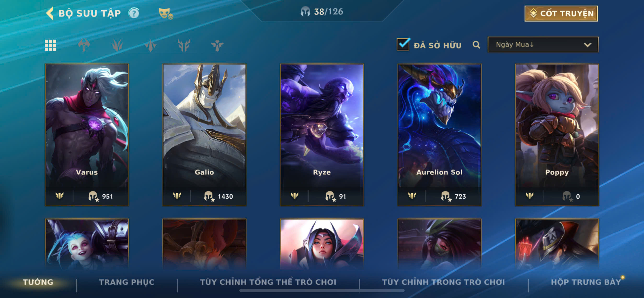Filter by the third role emblem icon

[150, 45]
